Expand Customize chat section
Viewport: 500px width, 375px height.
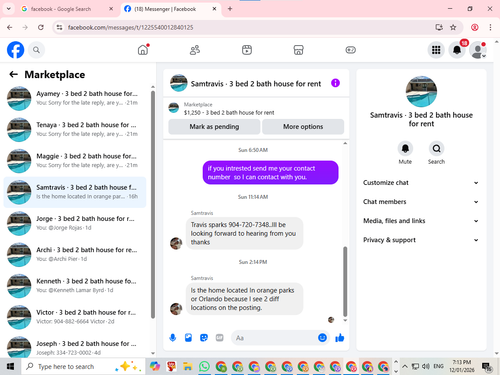(421, 183)
